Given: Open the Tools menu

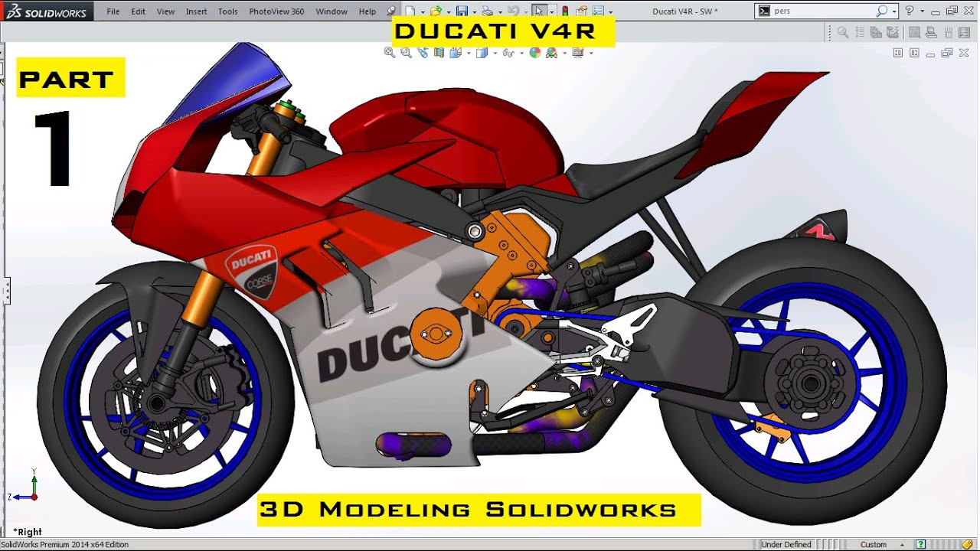Looking at the screenshot, I should [227, 11].
